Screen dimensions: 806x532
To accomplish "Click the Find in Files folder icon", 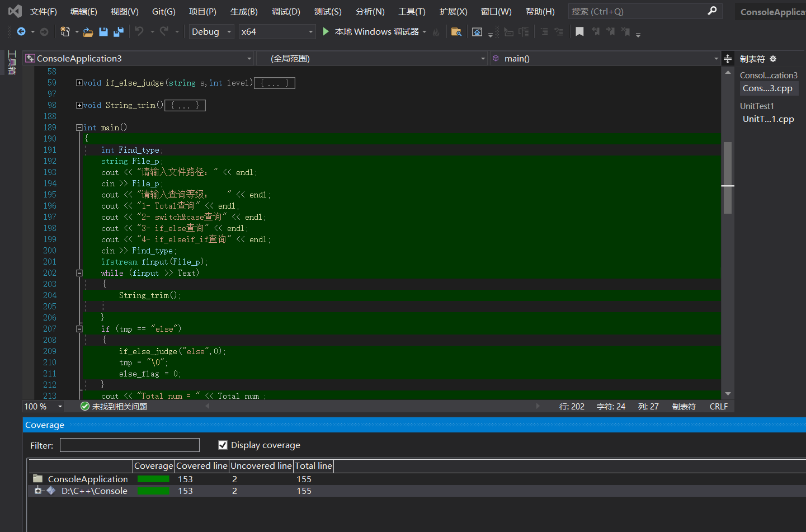I will tap(456, 32).
